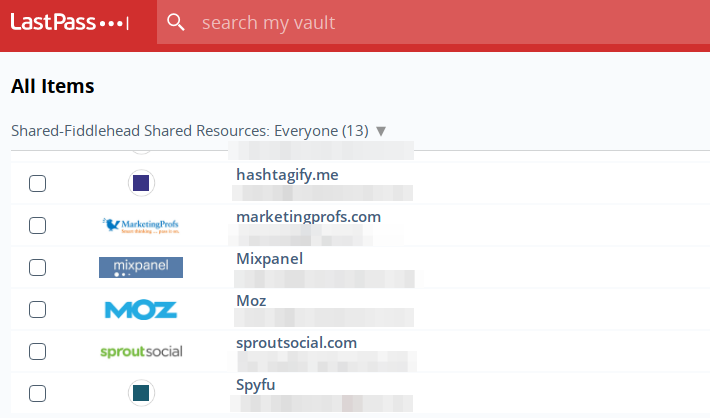Click the sproutsocial logo
The height and width of the screenshot is (418, 710).
point(141,351)
